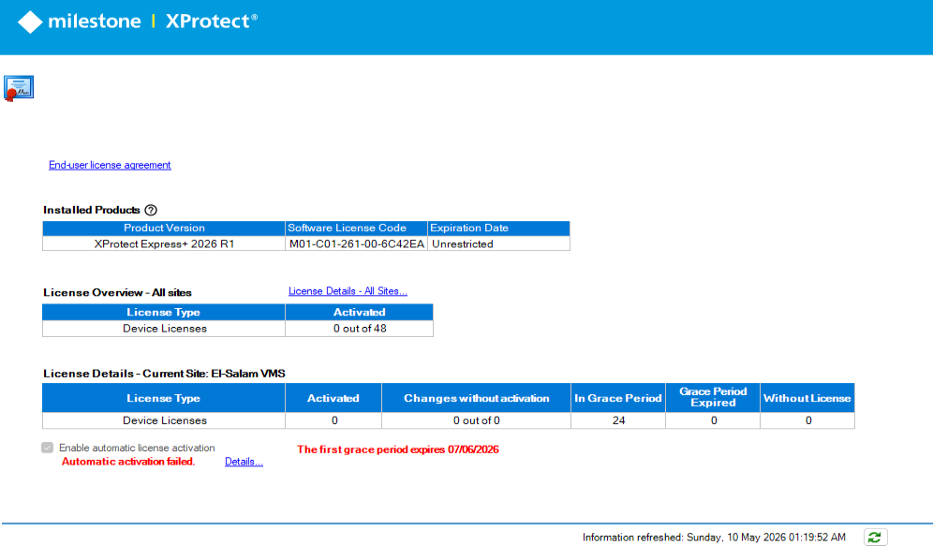
Task: Click Device Licenses in License Overview table
Action: pos(164,329)
